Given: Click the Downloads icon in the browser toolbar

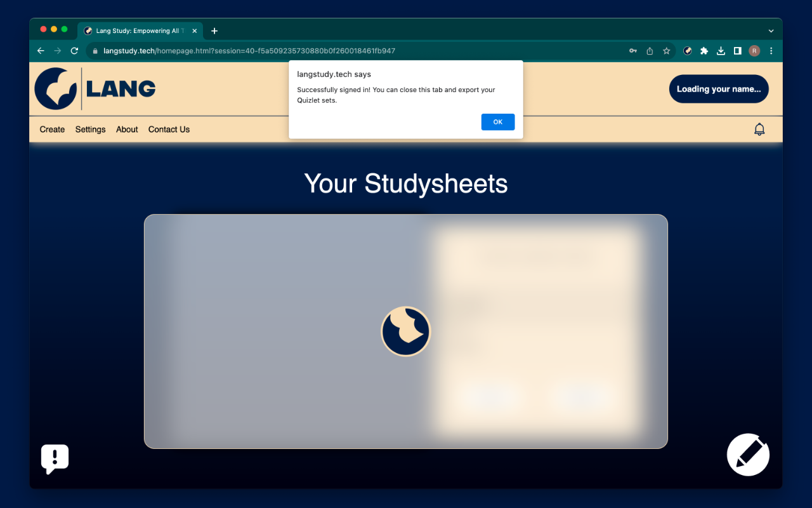Looking at the screenshot, I should click(x=721, y=51).
